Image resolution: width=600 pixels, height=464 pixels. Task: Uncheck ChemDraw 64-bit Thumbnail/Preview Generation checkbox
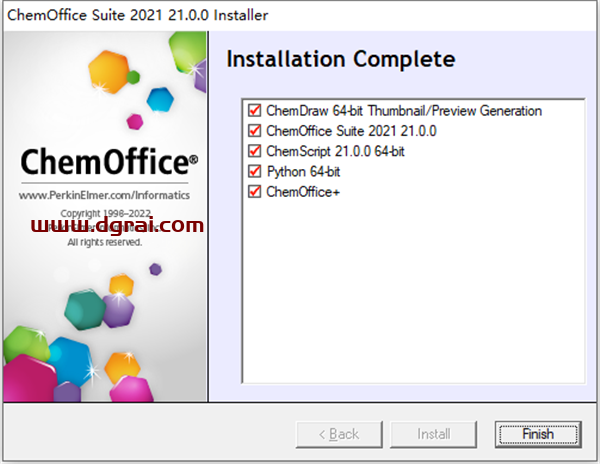tap(254, 111)
